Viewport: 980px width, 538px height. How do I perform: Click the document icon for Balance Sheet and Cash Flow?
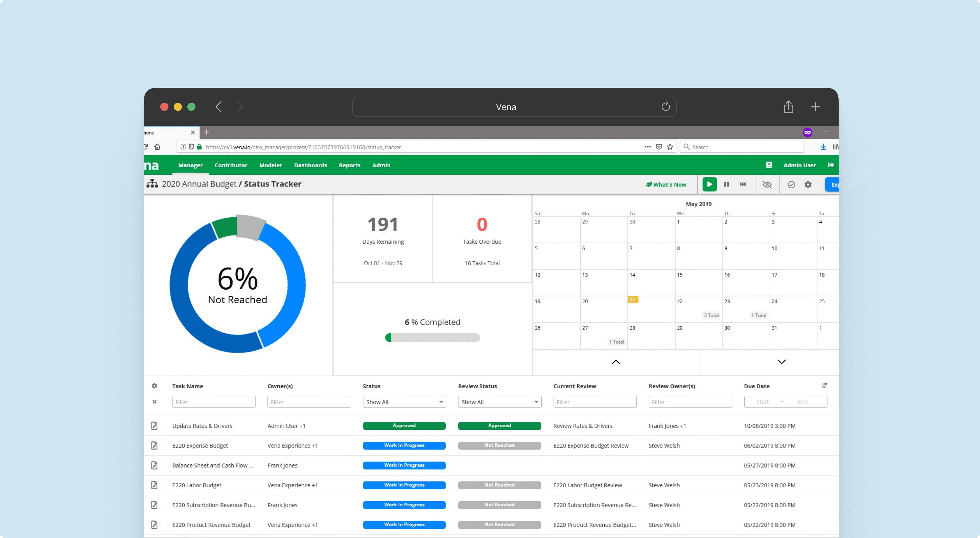(154, 465)
